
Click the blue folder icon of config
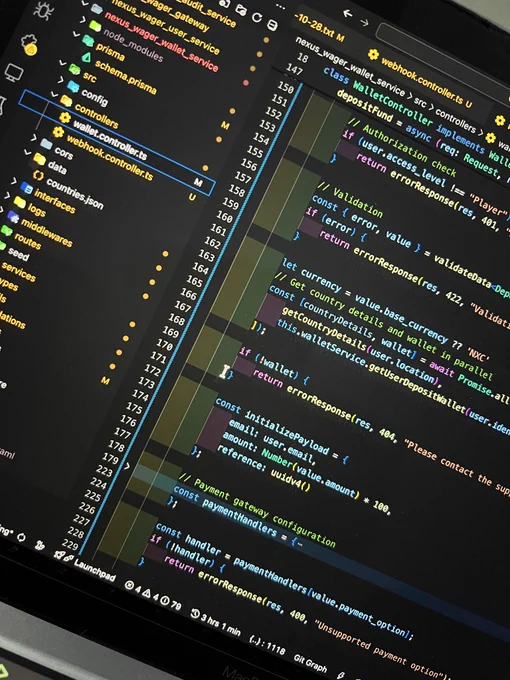click(73, 86)
